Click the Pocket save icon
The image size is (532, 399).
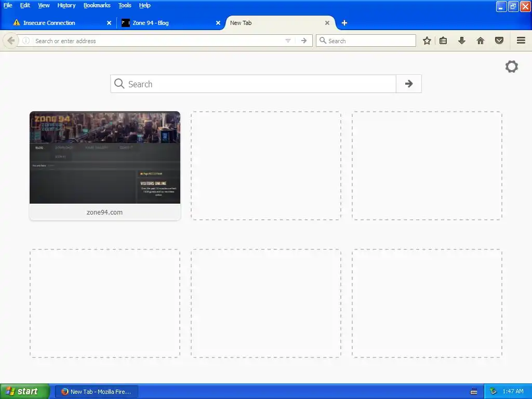499,41
